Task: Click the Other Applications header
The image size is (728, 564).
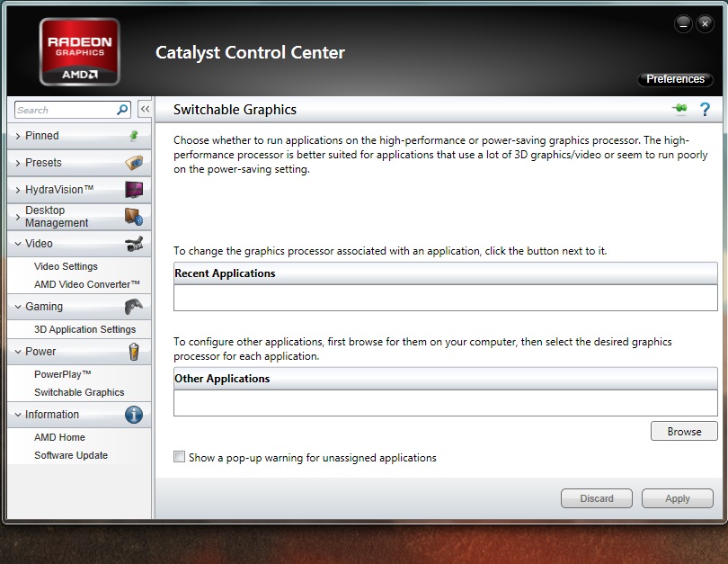Action: tap(445, 379)
